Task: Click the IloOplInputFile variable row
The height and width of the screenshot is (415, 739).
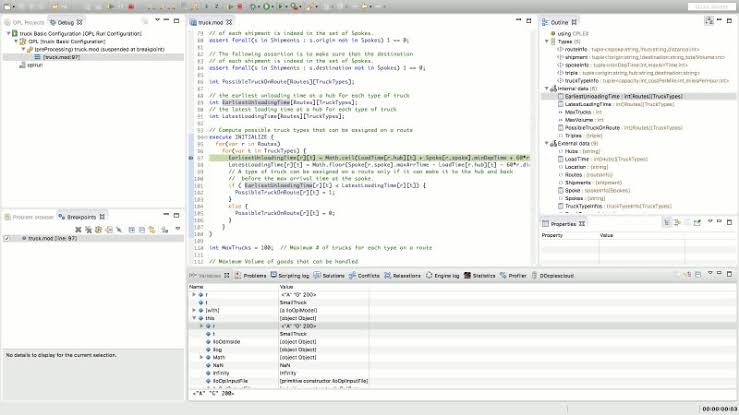Action: point(462,381)
